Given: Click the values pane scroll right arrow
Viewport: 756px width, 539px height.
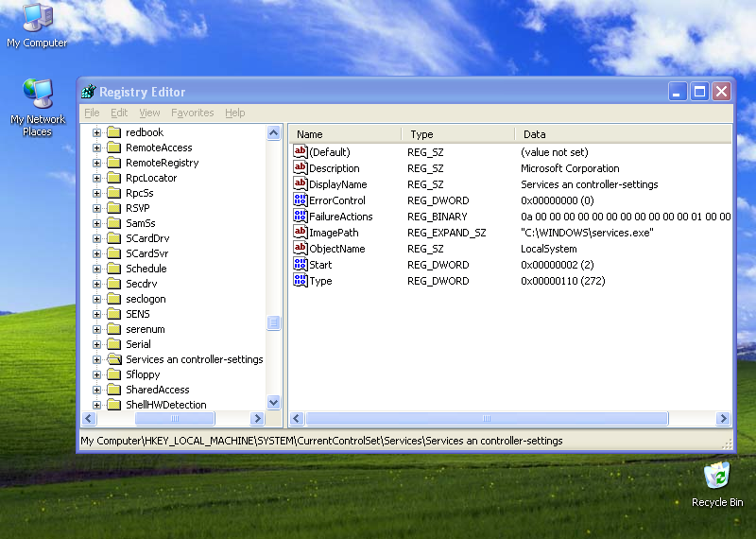Looking at the screenshot, I should [723, 418].
